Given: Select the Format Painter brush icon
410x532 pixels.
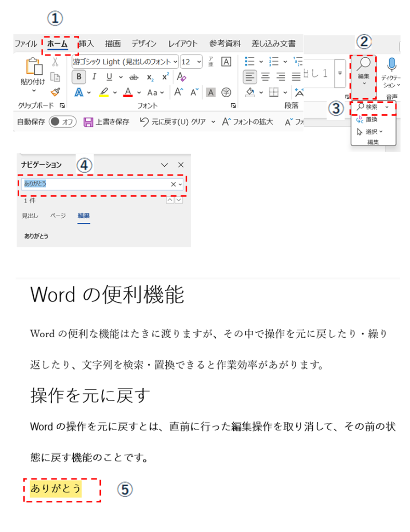Looking at the screenshot, I should (55, 92).
